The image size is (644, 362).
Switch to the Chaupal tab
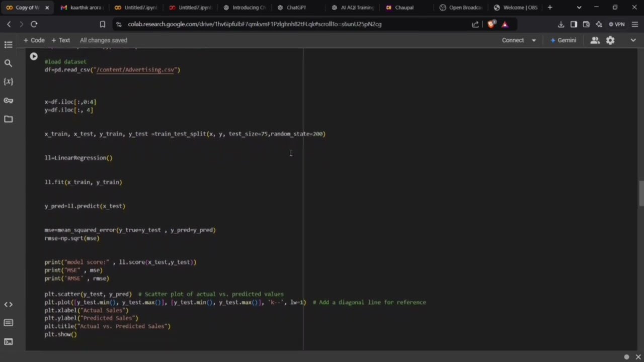(x=404, y=8)
